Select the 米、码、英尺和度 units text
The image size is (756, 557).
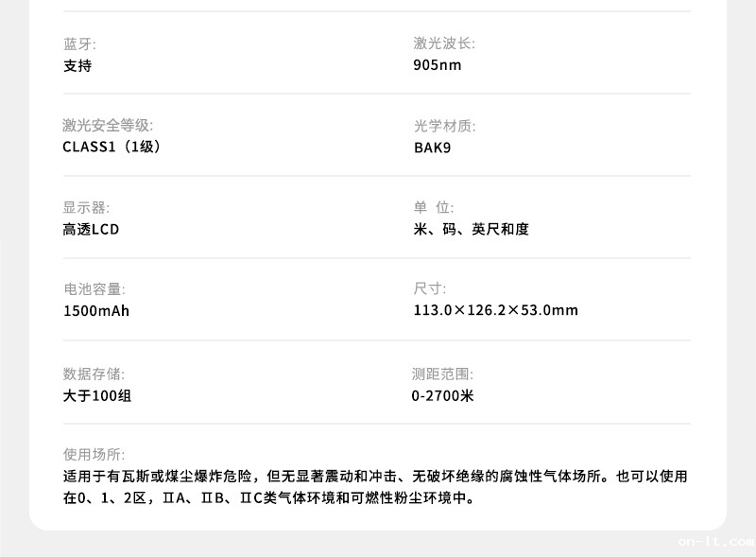click(x=471, y=229)
